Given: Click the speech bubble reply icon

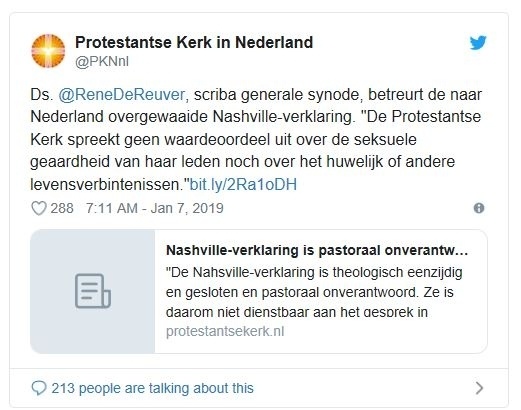Looking at the screenshot, I should click(x=39, y=388).
